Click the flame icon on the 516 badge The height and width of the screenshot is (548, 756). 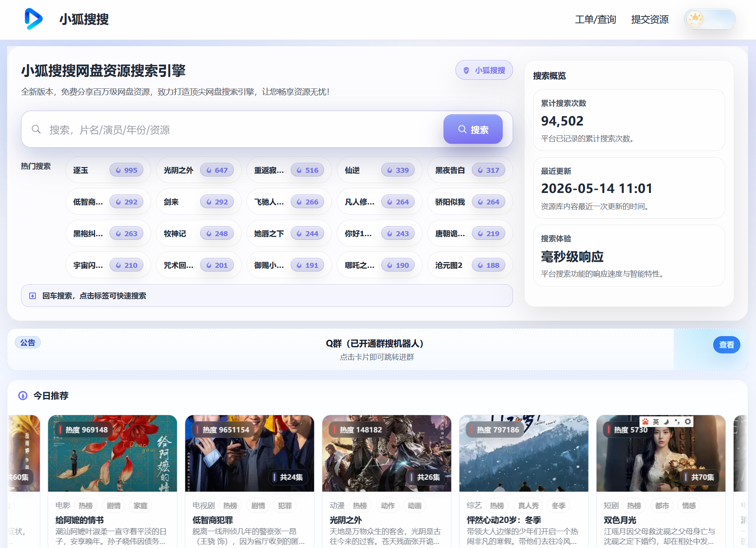pyautogui.click(x=299, y=170)
